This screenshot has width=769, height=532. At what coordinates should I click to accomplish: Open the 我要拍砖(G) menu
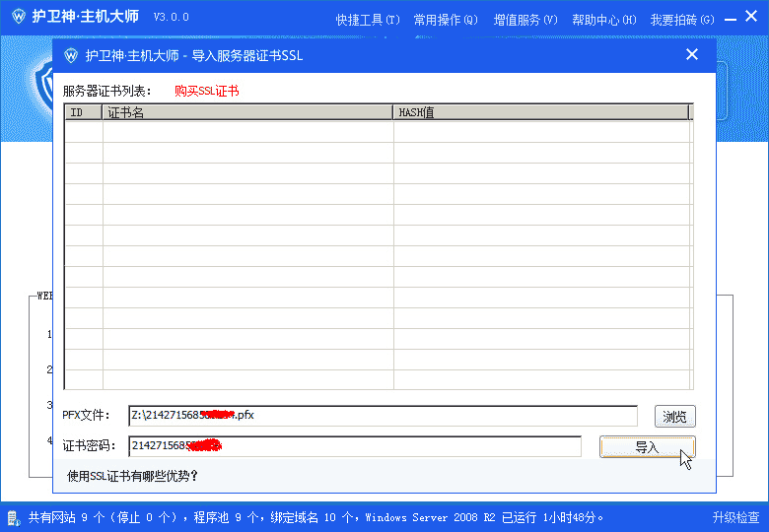click(682, 20)
